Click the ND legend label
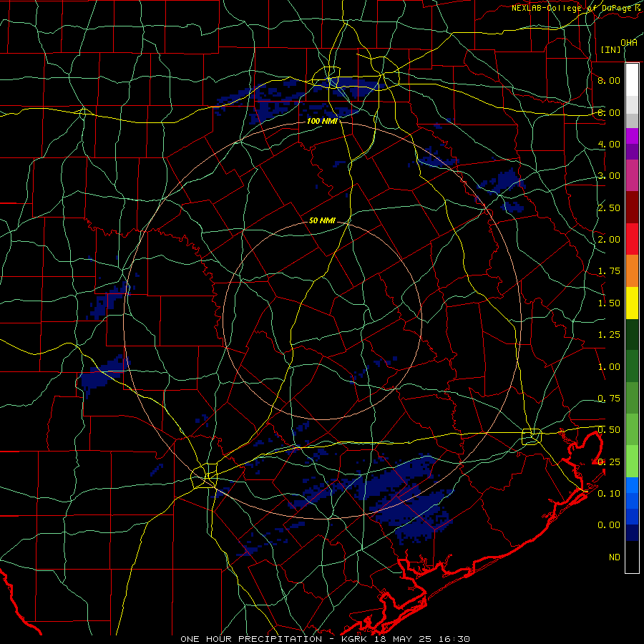Screen dimensions: 644x644 pos(615,557)
